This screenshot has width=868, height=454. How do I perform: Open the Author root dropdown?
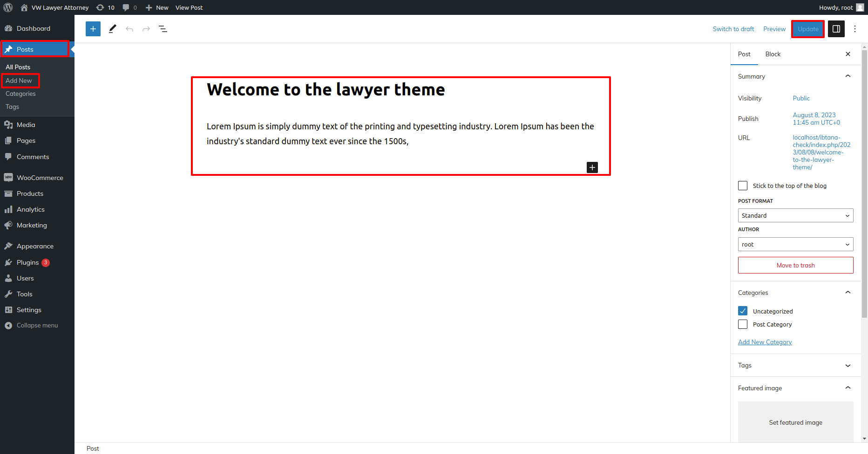coord(795,244)
